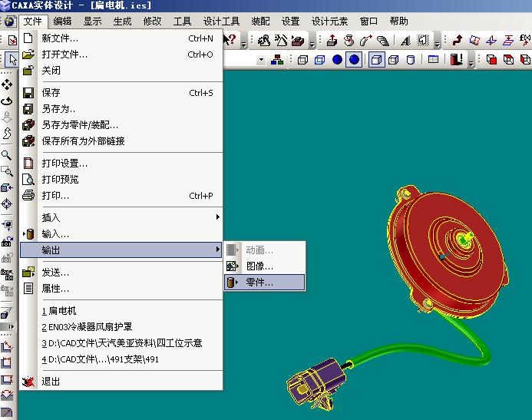Expand toolbar options after the help icon

(244, 41)
